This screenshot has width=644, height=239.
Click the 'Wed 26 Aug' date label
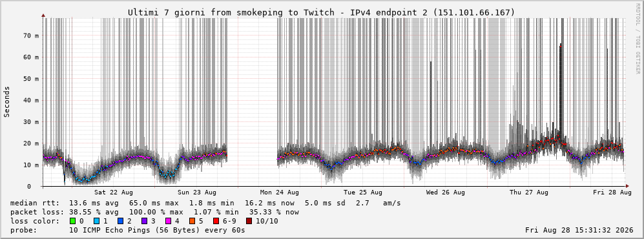click(446, 192)
